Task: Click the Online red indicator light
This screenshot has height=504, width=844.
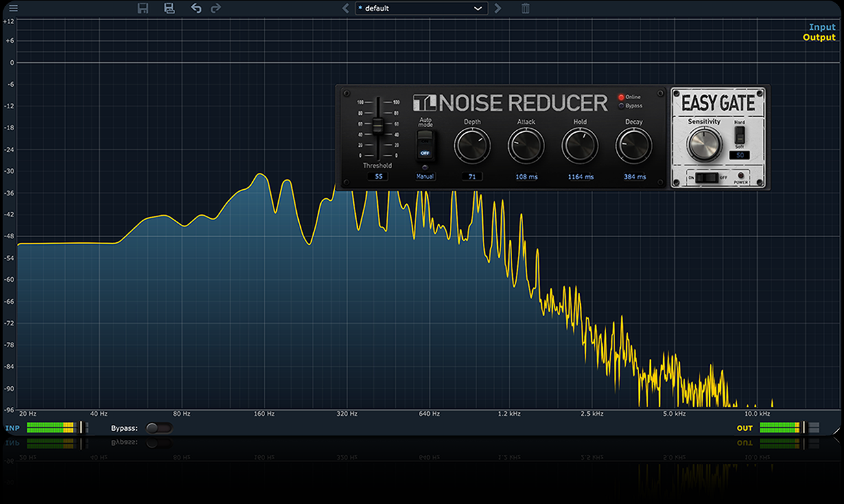Action: tap(621, 97)
